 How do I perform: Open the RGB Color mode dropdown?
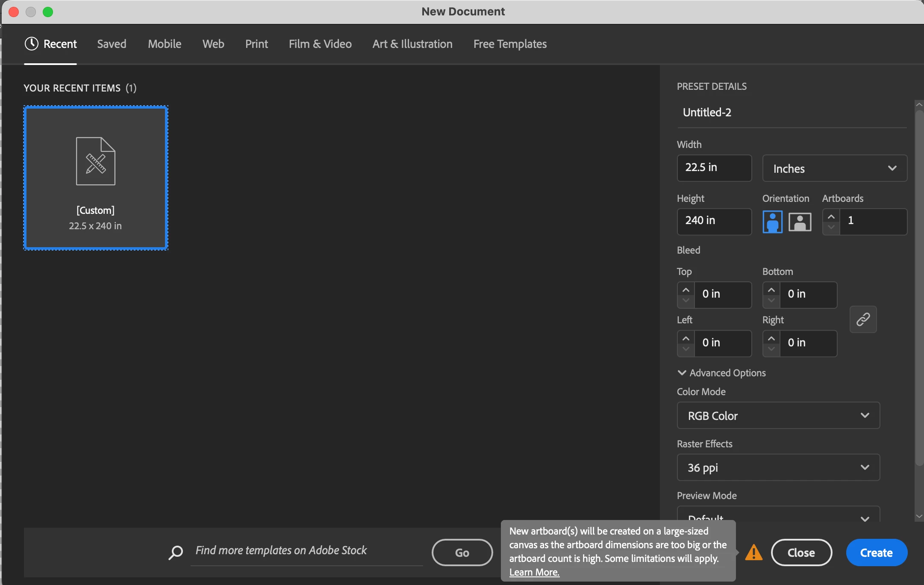(x=778, y=415)
